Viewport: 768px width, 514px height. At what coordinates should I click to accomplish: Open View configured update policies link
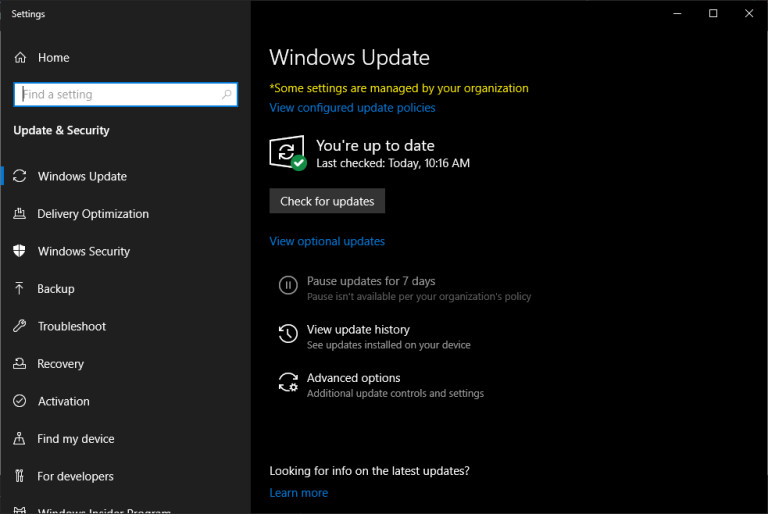tap(352, 108)
